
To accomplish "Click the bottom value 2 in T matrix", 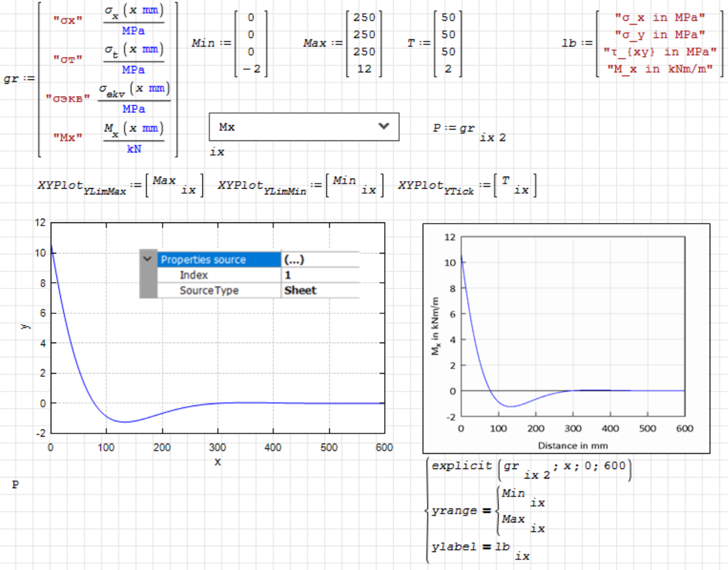I will (448, 69).
